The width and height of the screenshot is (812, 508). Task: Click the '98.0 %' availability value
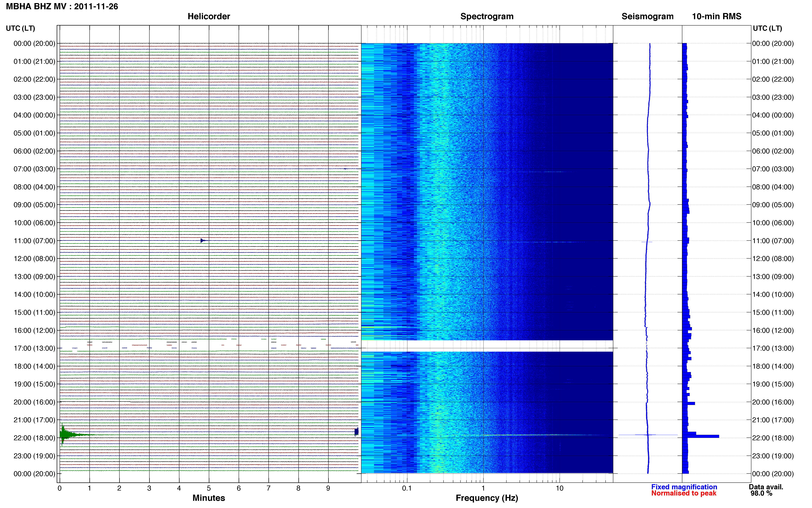coord(761,493)
